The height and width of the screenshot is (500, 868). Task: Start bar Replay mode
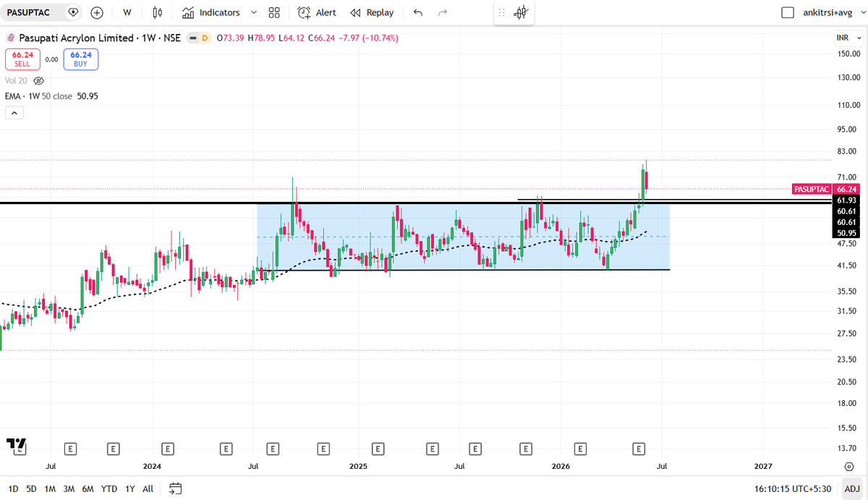tap(372, 13)
